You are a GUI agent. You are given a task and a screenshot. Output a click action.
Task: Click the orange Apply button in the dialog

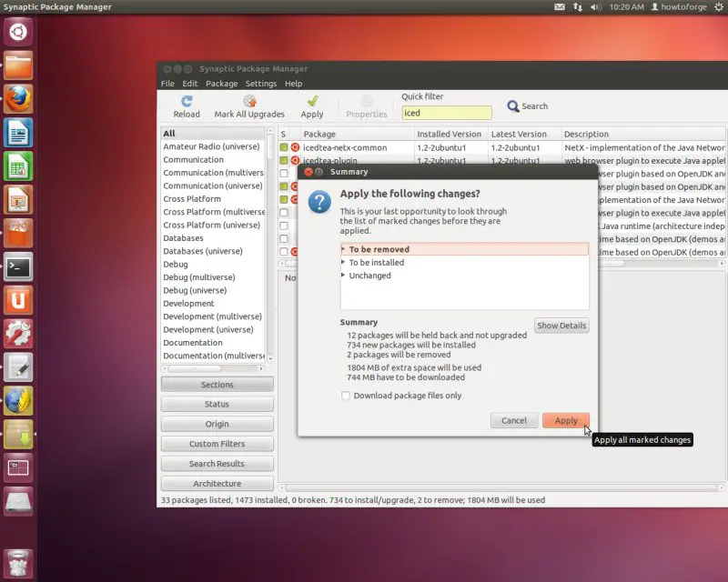566,420
